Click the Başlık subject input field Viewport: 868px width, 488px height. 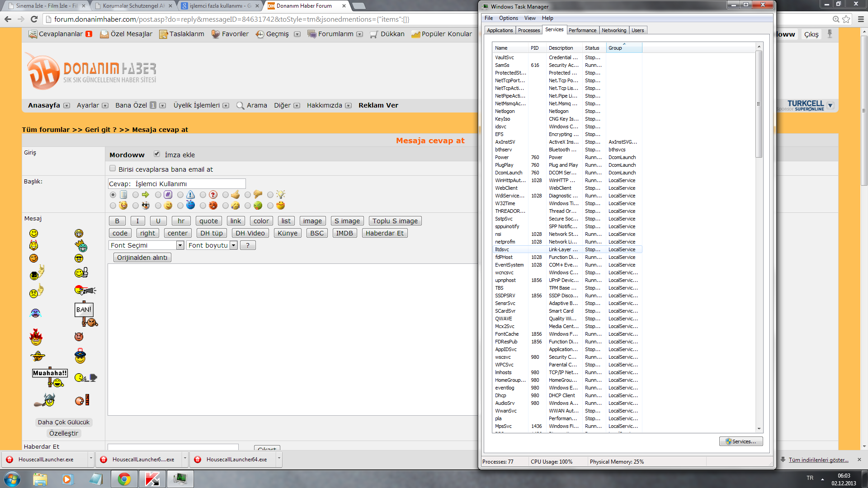click(177, 183)
